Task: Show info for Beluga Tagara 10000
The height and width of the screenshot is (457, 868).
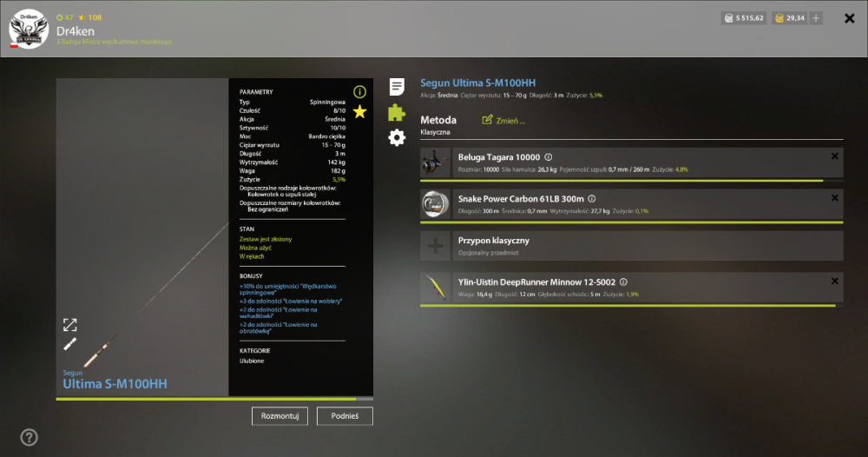Action: point(548,157)
